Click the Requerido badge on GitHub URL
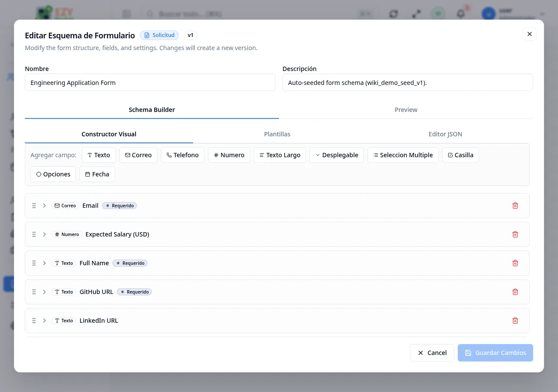Screen dimensions: 558x392 pos(134,292)
